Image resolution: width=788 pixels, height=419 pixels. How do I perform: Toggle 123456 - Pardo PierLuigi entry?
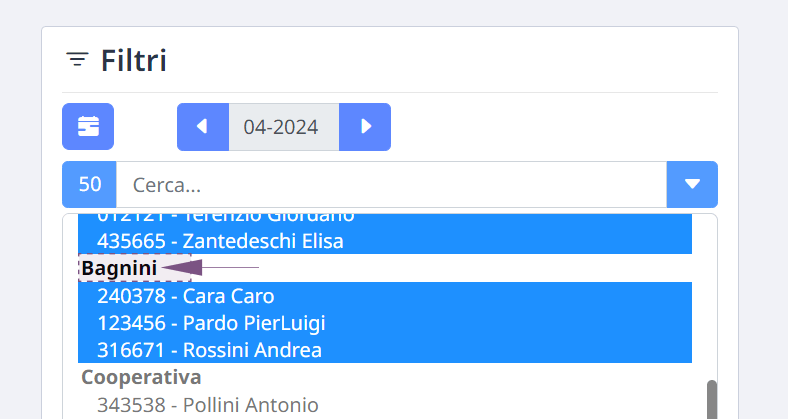click(385, 323)
